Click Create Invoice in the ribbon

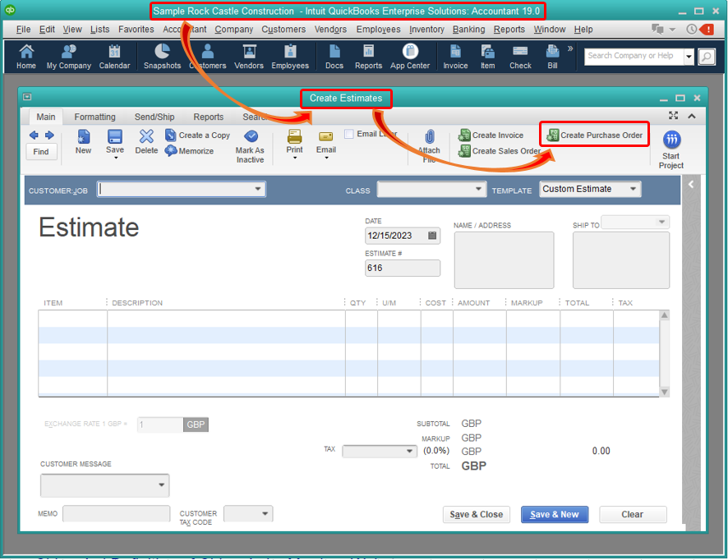coord(491,135)
